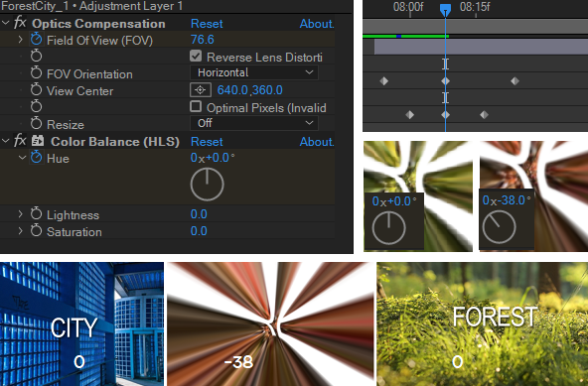Toggle stopwatch beside Reverse Lens Distortion
588x386 pixels.
[x=37, y=56]
